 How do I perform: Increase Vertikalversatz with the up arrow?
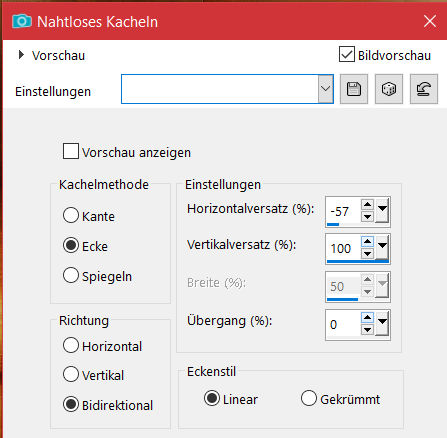[x=367, y=242]
